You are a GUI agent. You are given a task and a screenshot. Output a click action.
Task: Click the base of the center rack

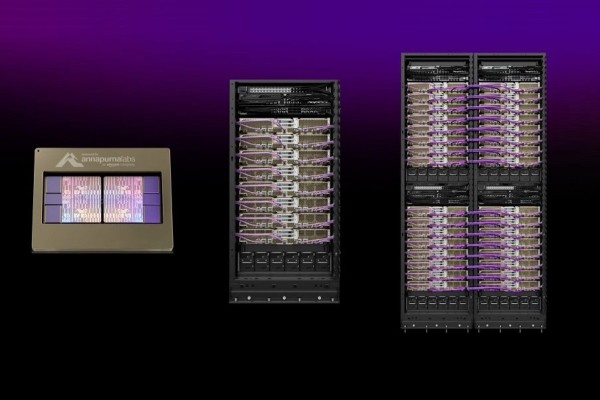click(284, 297)
